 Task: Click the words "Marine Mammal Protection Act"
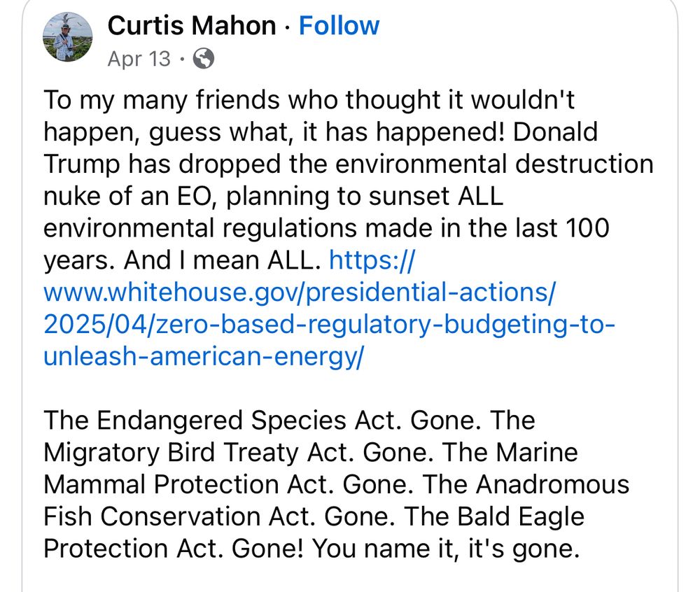(x=537, y=452)
